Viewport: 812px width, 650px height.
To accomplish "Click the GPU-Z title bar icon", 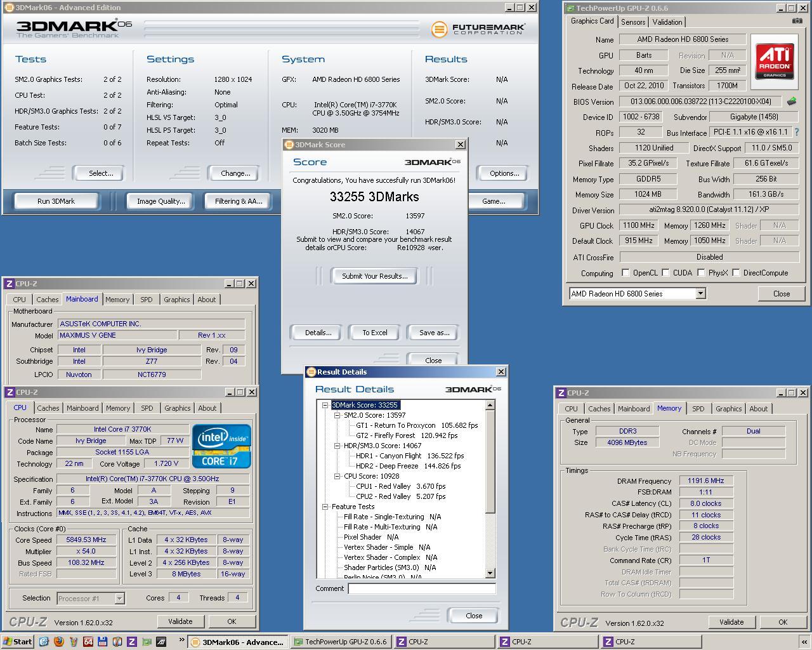I will tap(570, 8).
